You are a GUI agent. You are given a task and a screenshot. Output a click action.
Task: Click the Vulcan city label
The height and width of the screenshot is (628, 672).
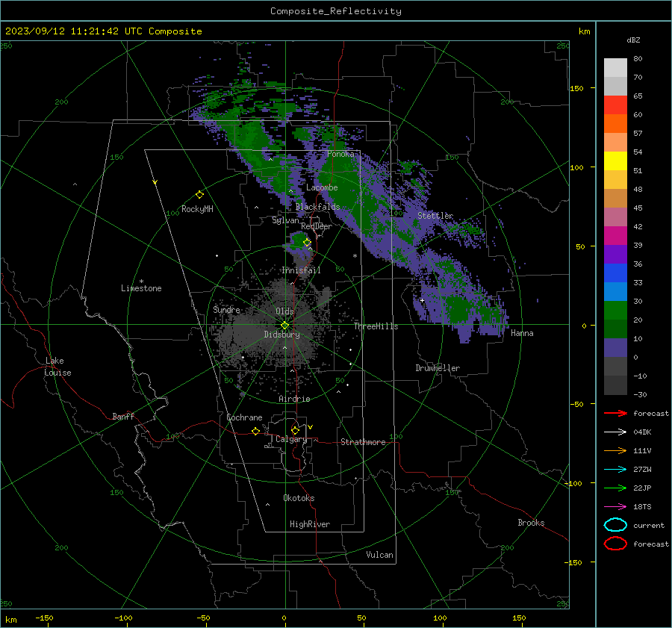(379, 555)
